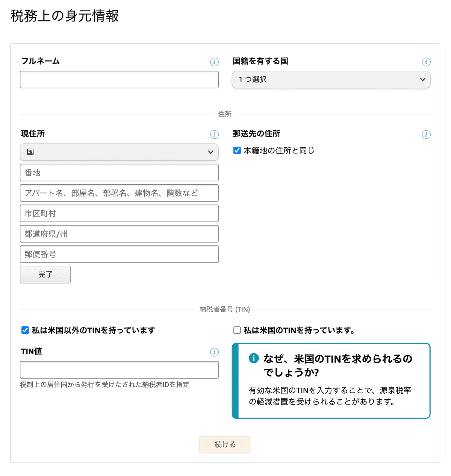Screen dimensions: 451x476
Task: Click info icon next to フルネーム
Action: 214,62
